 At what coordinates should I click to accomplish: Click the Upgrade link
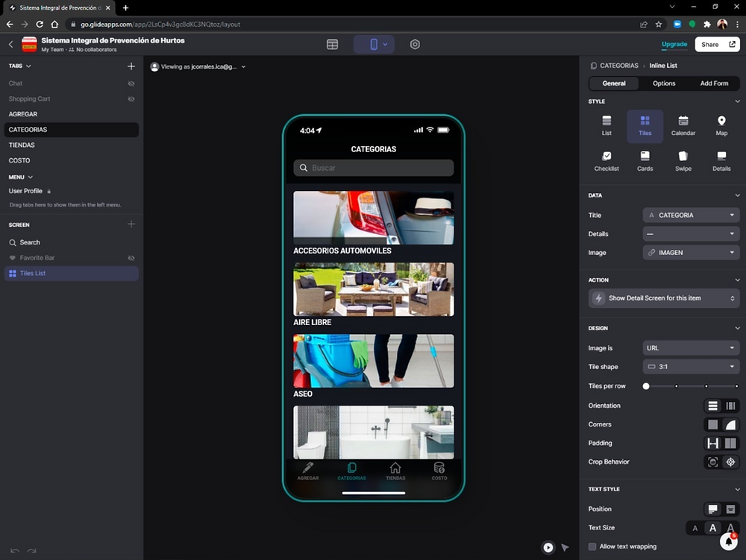coord(674,44)
